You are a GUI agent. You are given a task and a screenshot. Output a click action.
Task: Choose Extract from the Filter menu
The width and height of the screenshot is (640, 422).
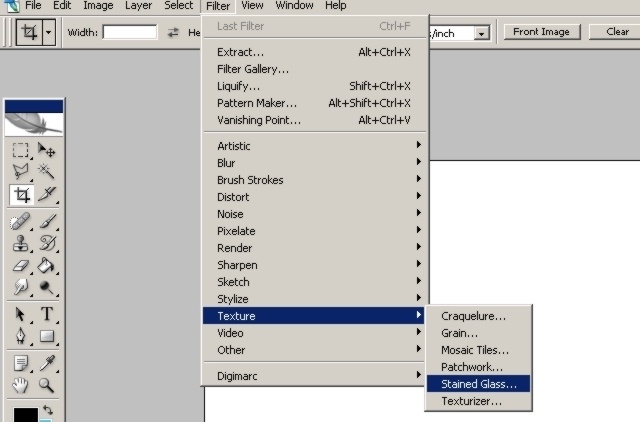point(314,52)
